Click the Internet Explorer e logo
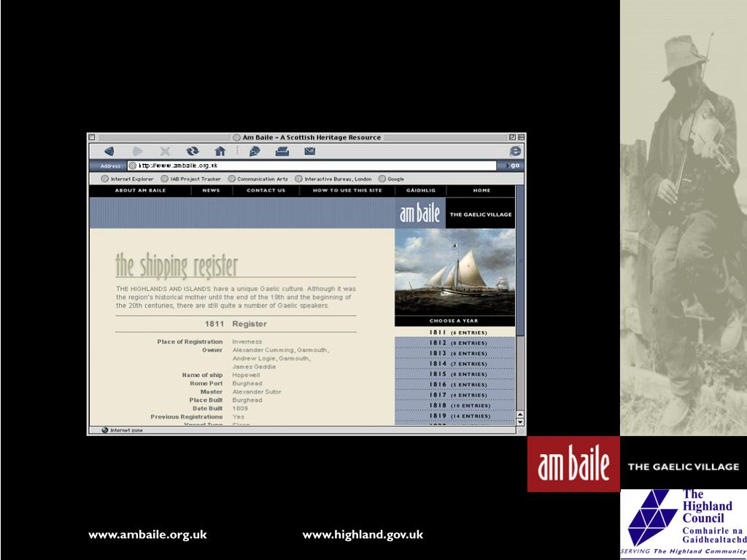This screenshot has height=560, width=747. (x=515, y=152)
